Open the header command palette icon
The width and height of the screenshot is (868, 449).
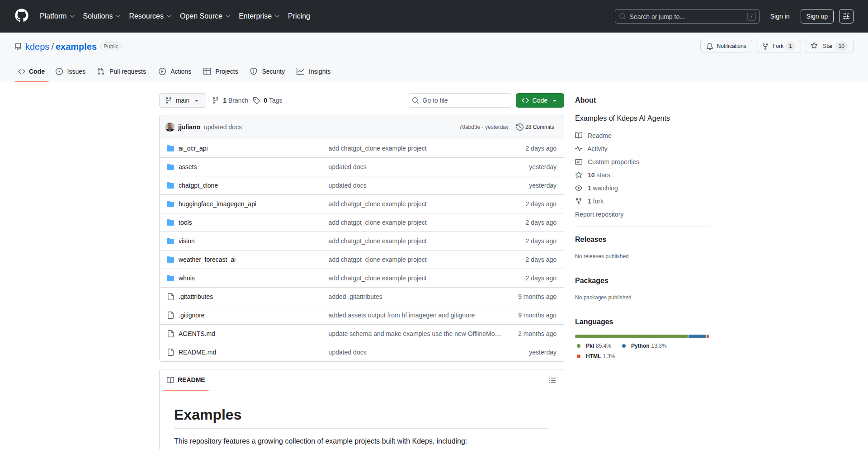846,16
